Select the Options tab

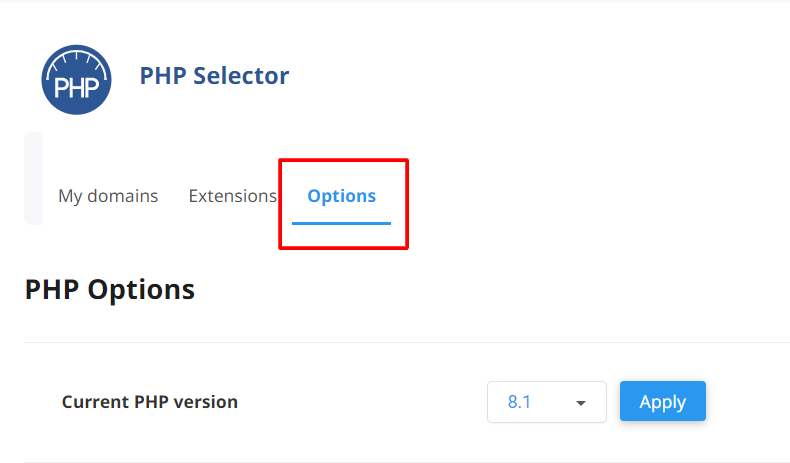pyautogui.click(x=342, y=196)
